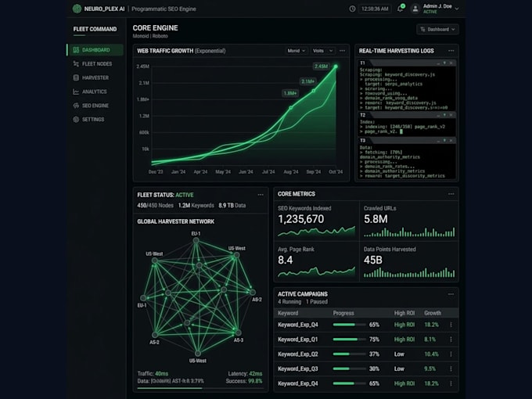Screen dimensions: 532x399
Task: Click the Keyword_Exp_Q2 37% progress bar
Action: pyautogui.click(x=349, y=354)
